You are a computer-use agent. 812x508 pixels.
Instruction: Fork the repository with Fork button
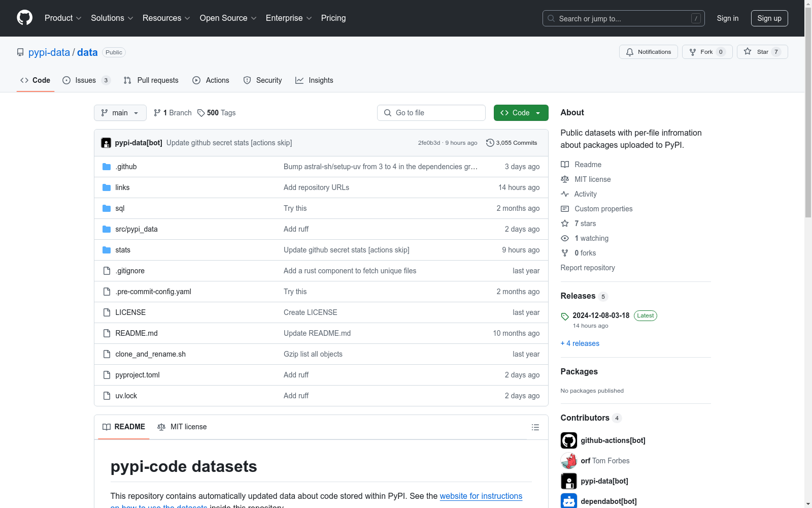click(x=707, y=52)
